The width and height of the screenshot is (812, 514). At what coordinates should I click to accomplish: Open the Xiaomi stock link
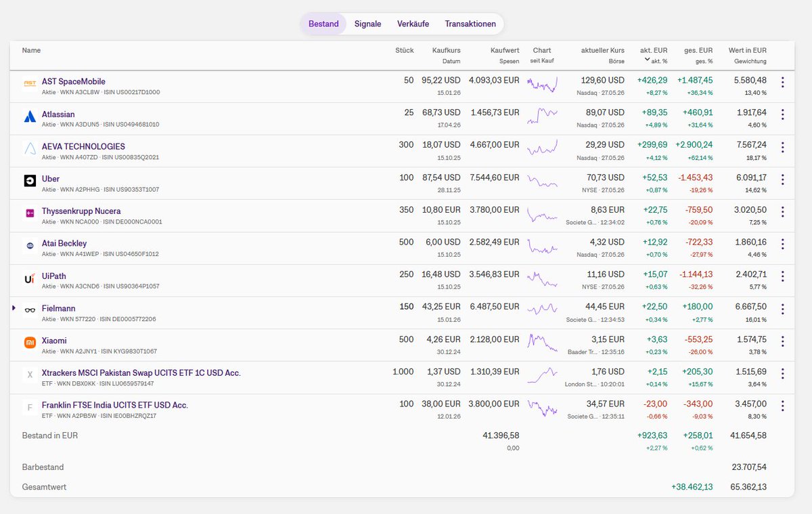[x=54, y=341]
